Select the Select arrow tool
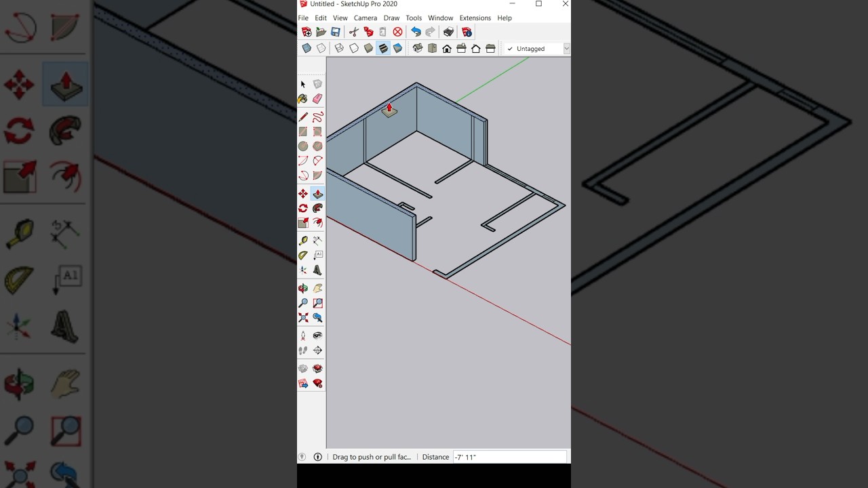This screenshot has width=868, height=488. coord(303,84)
